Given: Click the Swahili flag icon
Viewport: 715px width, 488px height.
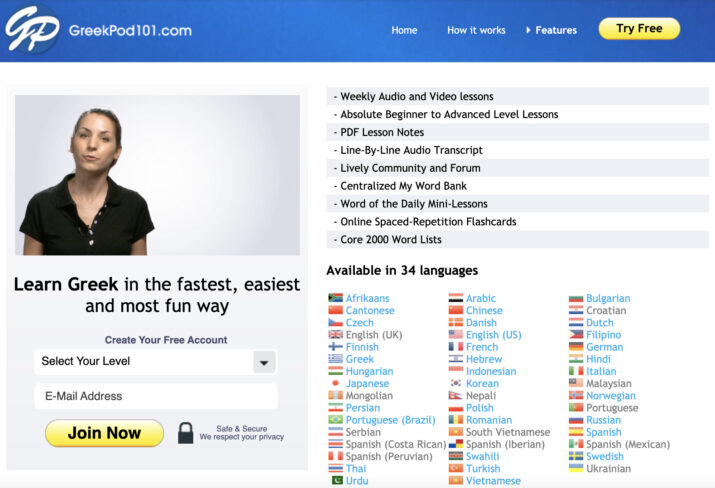Looking at the screenshot, I should point(456,456).
